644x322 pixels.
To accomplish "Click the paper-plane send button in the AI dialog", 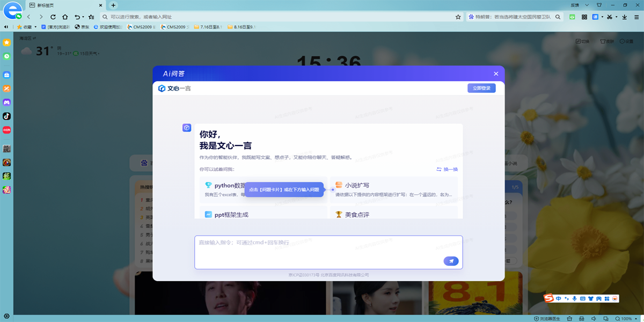I will point(451,261).
